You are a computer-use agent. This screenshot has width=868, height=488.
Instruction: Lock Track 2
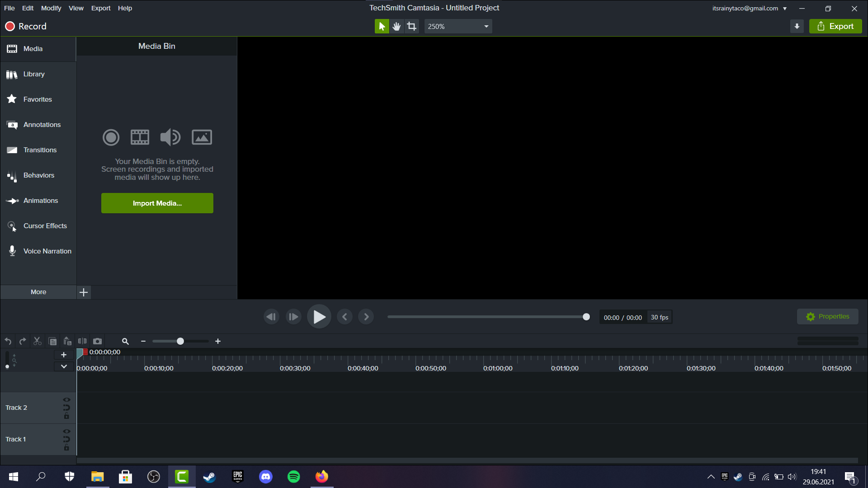coord(66,416)
